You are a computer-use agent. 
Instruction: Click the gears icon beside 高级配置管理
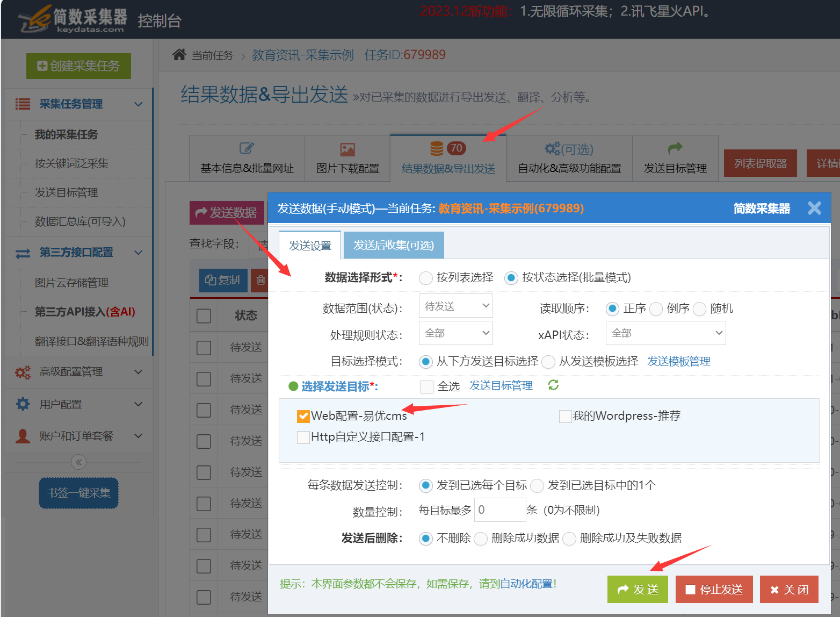pos(23,372)
